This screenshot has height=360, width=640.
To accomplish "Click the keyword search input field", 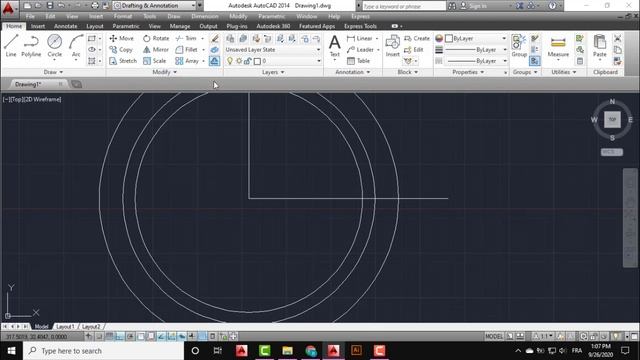I will click(x=404, y=6).
